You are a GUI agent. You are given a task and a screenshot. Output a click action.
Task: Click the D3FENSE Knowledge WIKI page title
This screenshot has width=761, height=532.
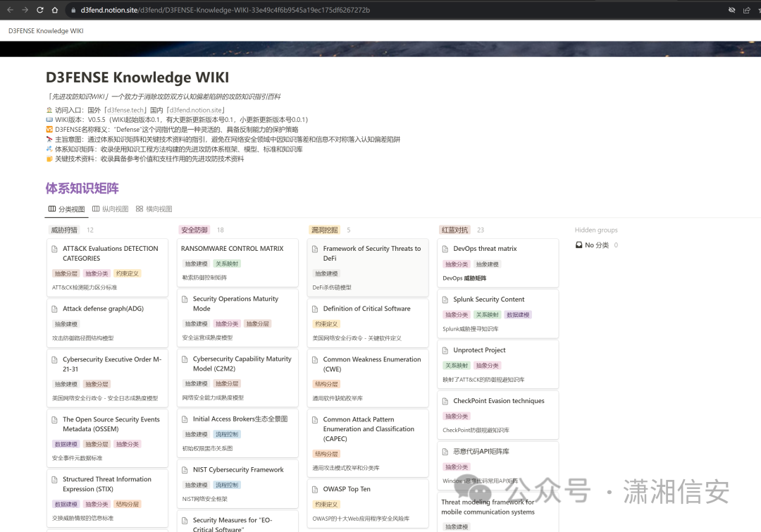137,78
